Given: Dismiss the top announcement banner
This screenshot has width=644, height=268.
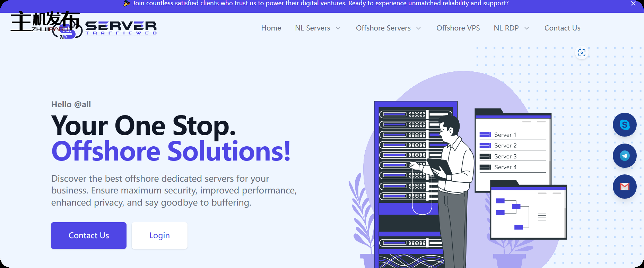Looking at the screenshot, I should pos(633,3).
